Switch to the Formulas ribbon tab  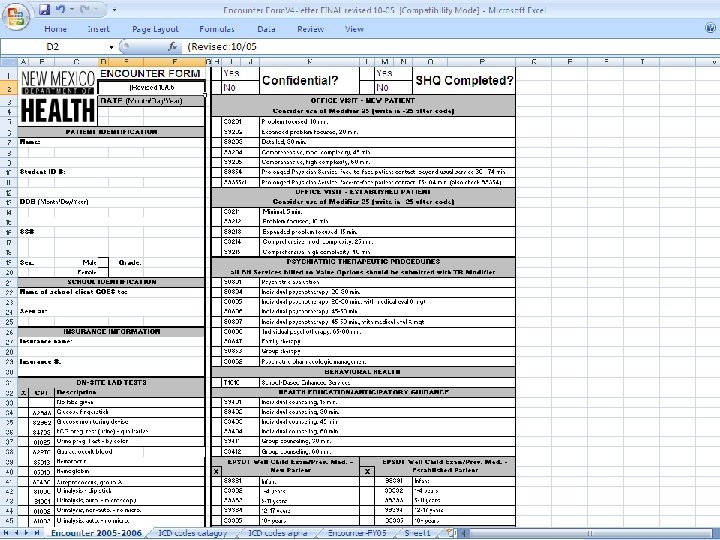click(217, 29)
